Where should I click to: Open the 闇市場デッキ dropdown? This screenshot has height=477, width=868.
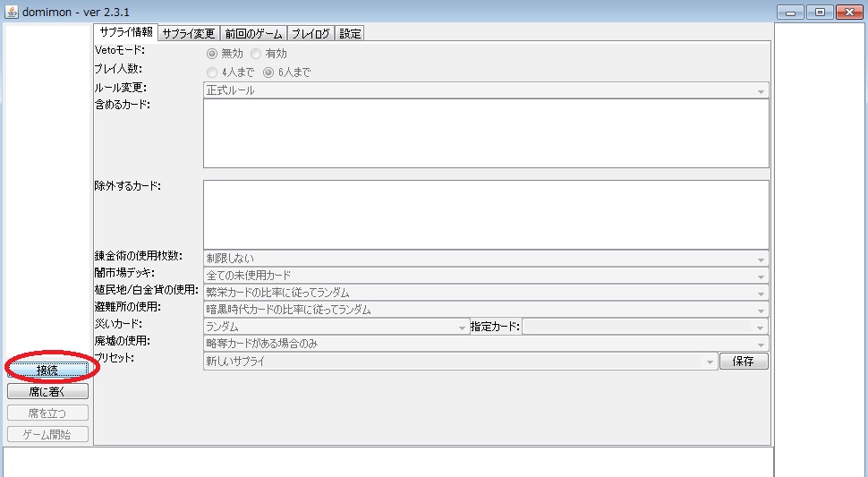[x=486, y=276]
